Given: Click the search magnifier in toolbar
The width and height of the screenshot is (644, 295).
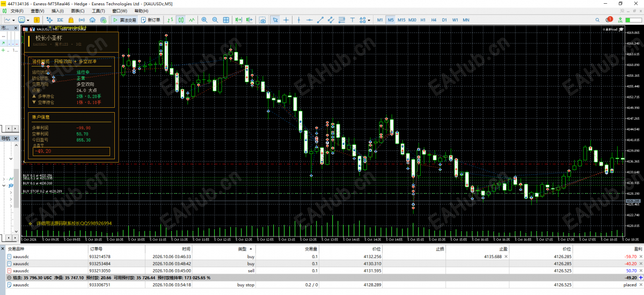Looking at the screenshot, I should [x=597, y=20].
